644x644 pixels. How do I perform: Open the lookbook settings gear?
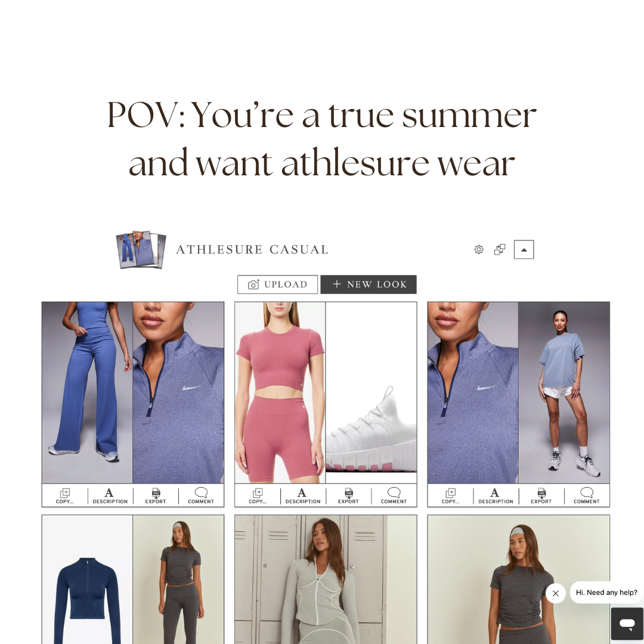pos(479,249)
